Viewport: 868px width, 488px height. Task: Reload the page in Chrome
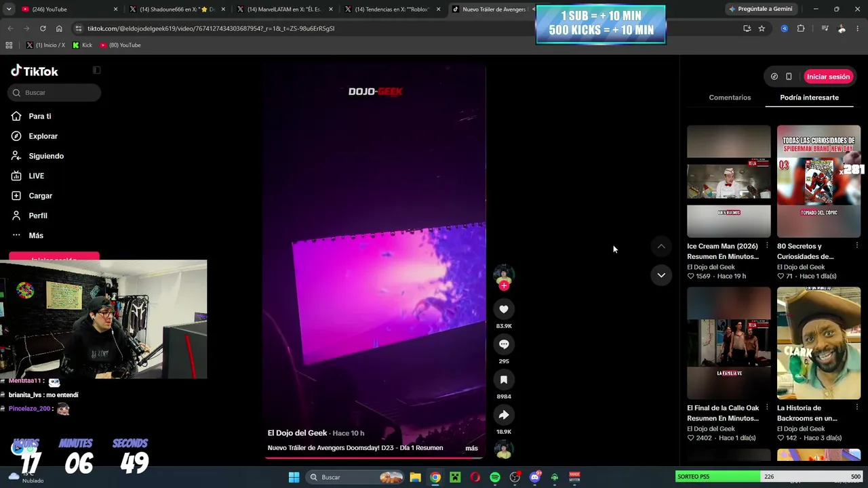click(x=43, y=28)
